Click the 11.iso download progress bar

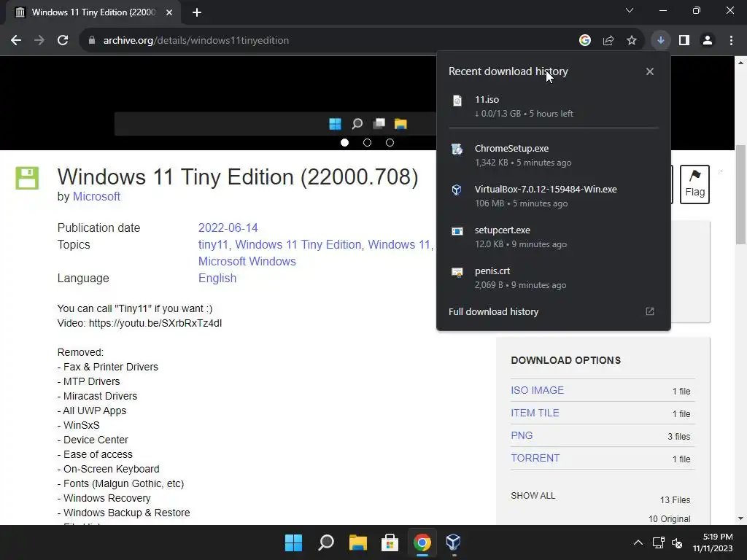(x=554, y=128)
